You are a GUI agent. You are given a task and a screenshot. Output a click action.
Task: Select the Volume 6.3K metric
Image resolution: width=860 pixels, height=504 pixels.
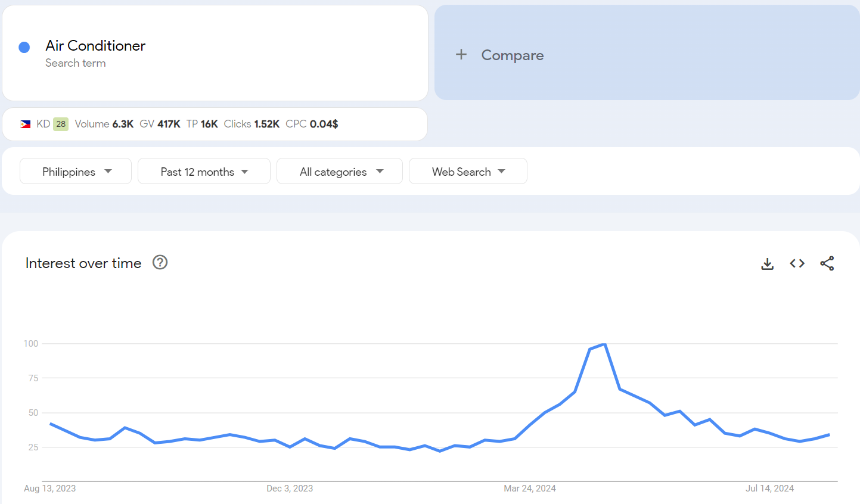tap(104, 124)
